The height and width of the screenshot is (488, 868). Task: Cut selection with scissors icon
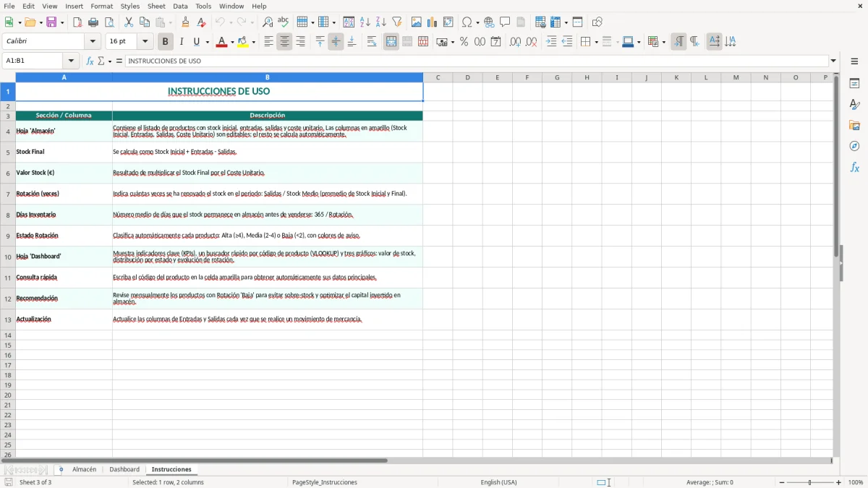129,22
